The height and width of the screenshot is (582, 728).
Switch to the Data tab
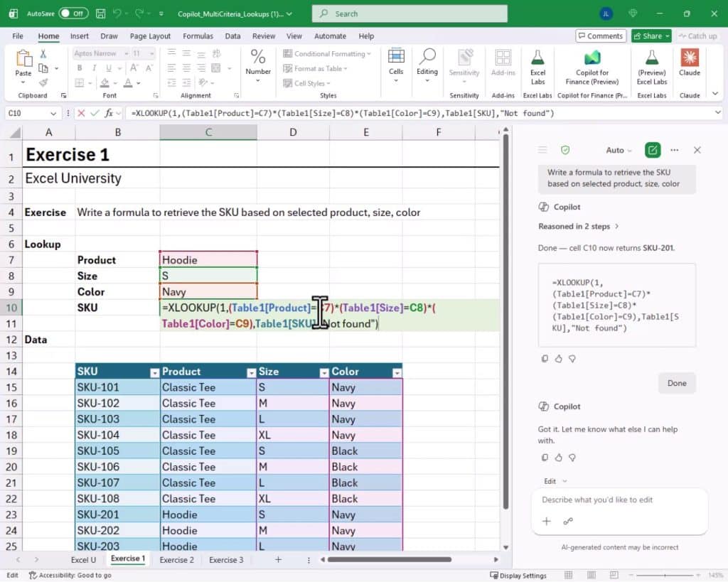(232, 36)
